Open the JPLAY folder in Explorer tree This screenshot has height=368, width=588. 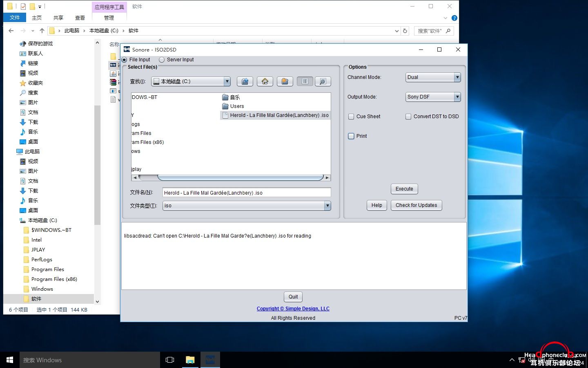[x=34, y=250]
